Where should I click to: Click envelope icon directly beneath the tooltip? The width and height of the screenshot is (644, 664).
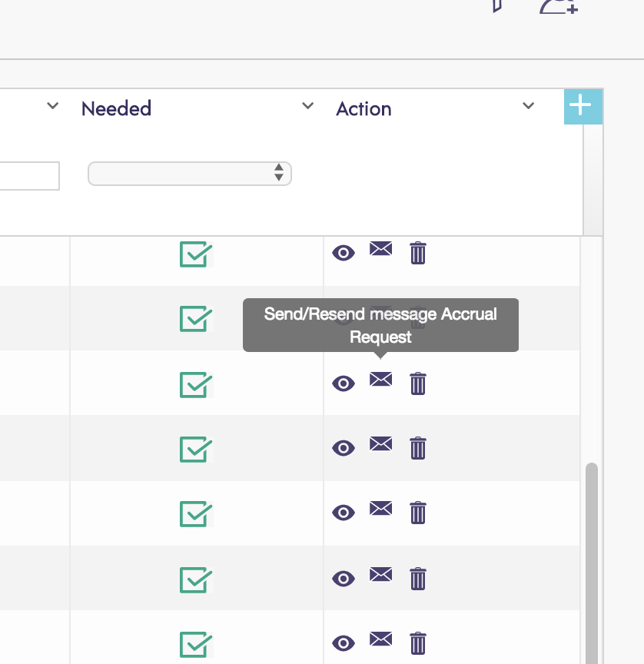(x=380, y=379)
